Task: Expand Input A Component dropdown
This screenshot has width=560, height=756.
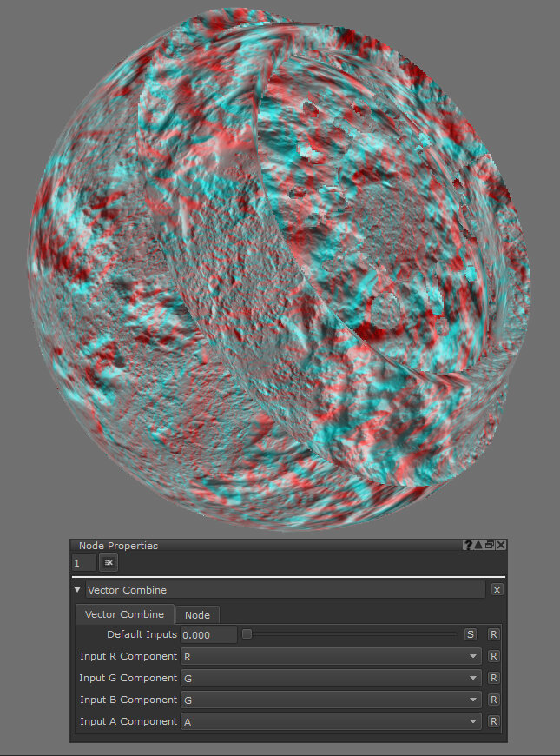Action: (x=331, y=721)
